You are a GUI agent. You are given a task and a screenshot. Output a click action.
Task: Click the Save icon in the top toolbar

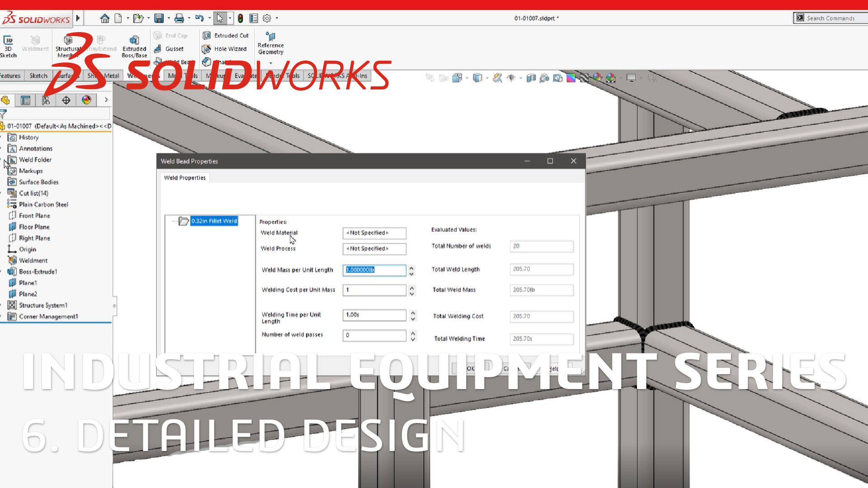[159, 19]
